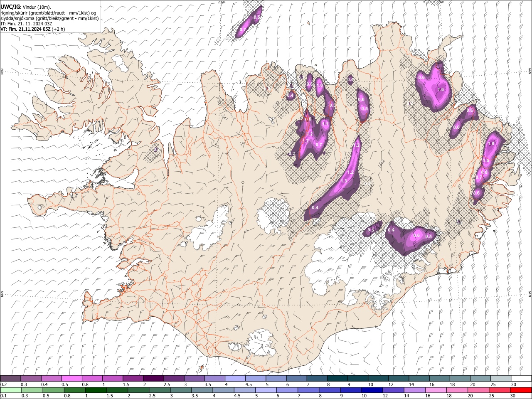
Task: Click the dark blue 10 swatch, lower legend row
Action: (x=371, y=390)
